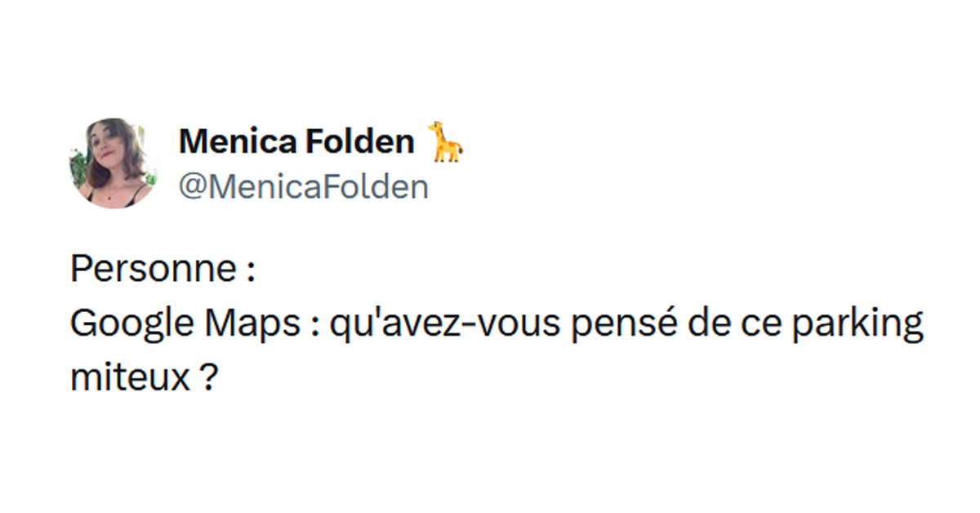This screenshot has width=980, height=513.
Task: Click the colon after "Personne"
Action: 249,271
